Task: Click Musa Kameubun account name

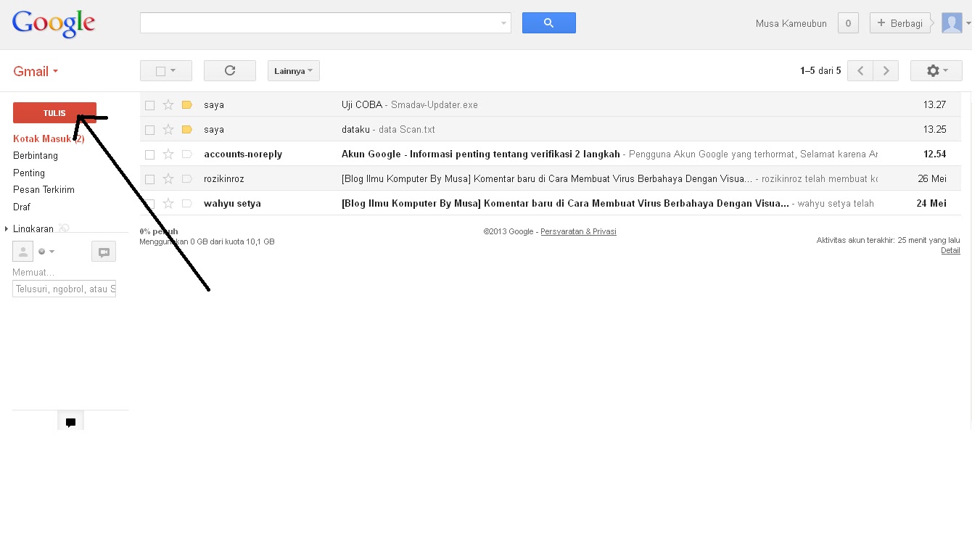Action: point(791,23)
